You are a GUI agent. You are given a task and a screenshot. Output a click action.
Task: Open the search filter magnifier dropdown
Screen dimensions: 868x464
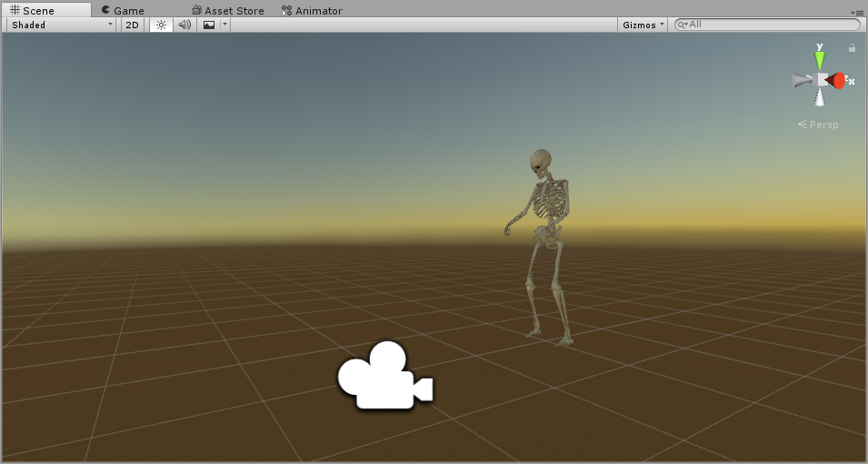click(x=683, y=25)
